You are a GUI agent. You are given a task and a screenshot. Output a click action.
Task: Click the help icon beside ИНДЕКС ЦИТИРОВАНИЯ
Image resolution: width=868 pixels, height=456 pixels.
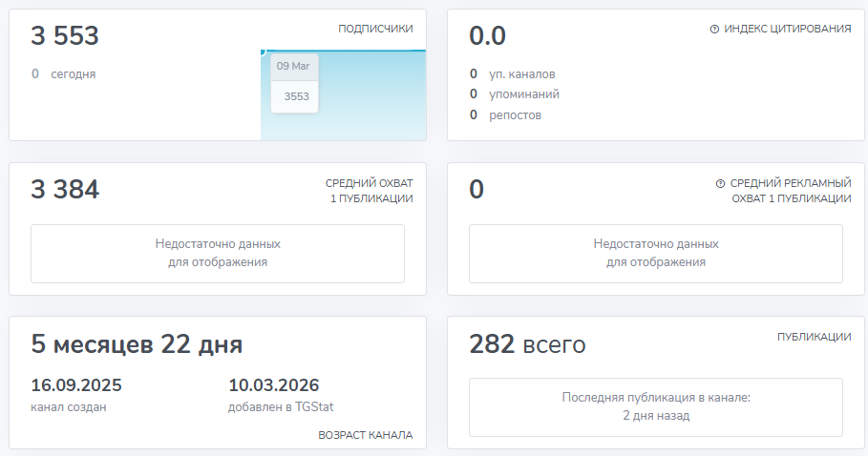click(714, 29)
